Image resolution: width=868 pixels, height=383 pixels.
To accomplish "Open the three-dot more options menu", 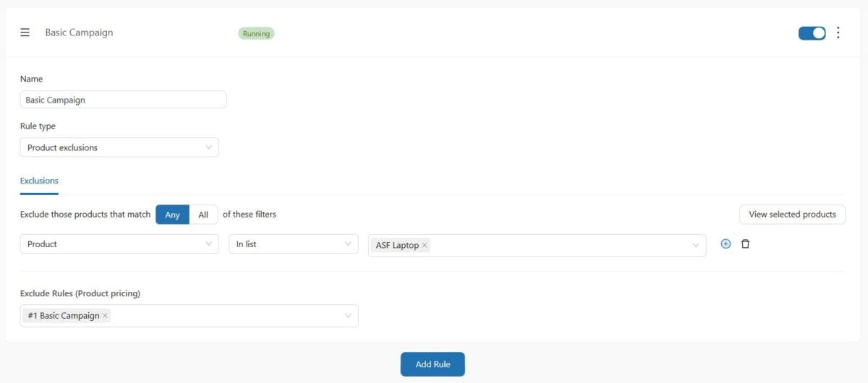I will point(838,33).
